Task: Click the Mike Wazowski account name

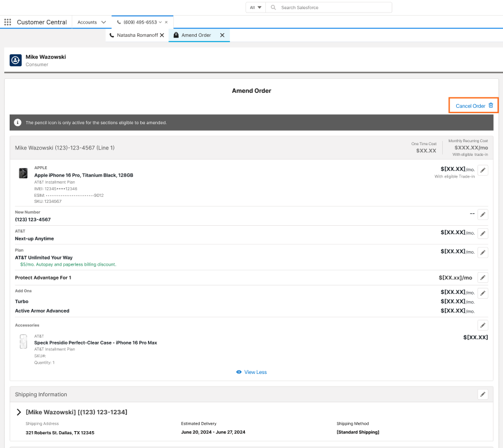Action: pos(46,57)
